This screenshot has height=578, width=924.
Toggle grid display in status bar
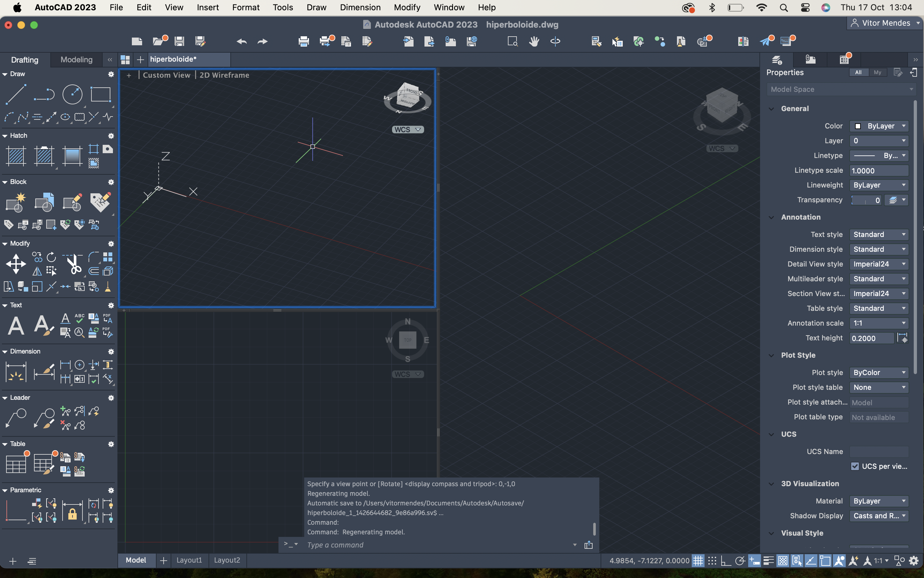[698, 561]
